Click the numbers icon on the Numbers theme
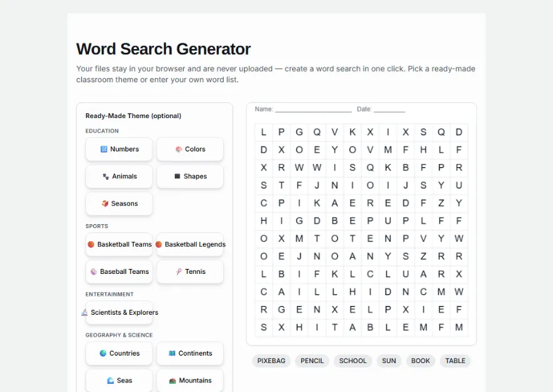Image resolution: width=553 pixels, height=392 pixels. pos(104,149)
